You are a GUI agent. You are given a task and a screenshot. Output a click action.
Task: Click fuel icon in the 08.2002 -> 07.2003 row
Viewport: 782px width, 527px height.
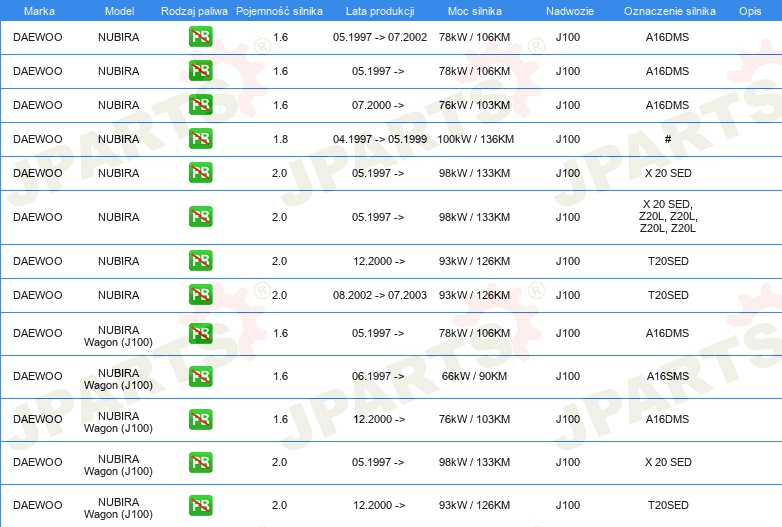click(x=200, y=295)
